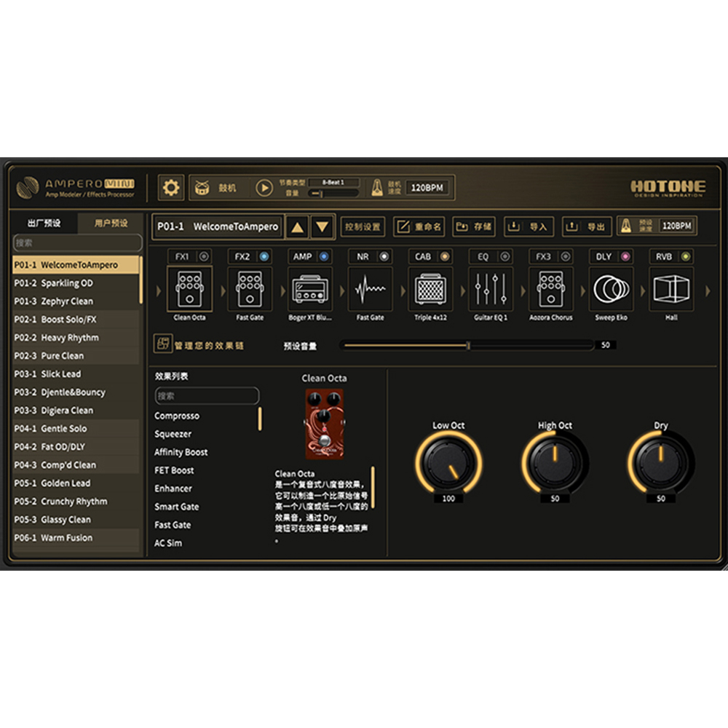Select the Sweep Eko delay icon

(611, 290)
